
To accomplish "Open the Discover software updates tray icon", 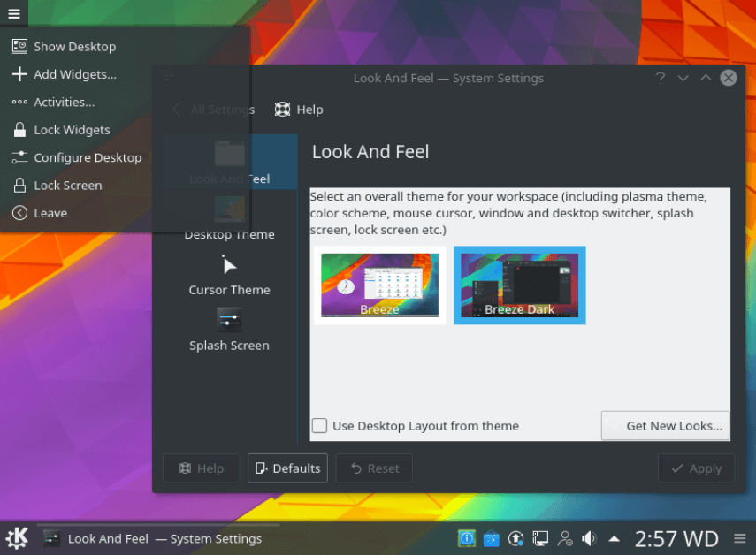I will click(x=492, y=538).
